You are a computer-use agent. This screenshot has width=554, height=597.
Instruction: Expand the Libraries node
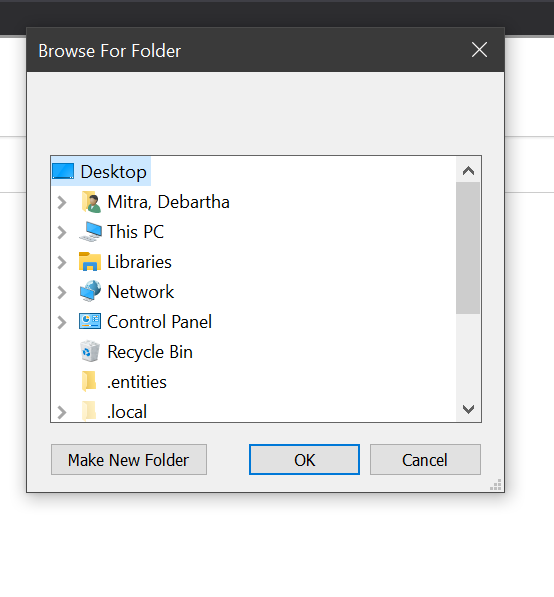[x=62, y=262]
